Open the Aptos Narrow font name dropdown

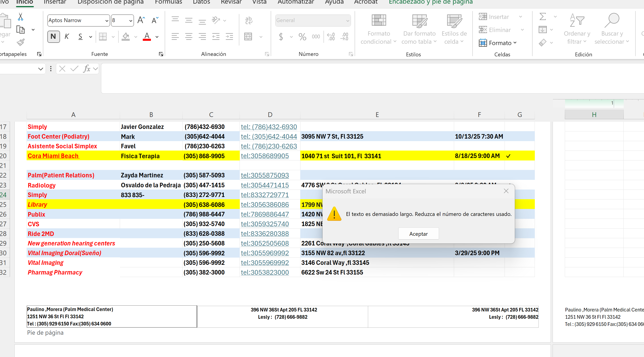click(x=107, y=21)
